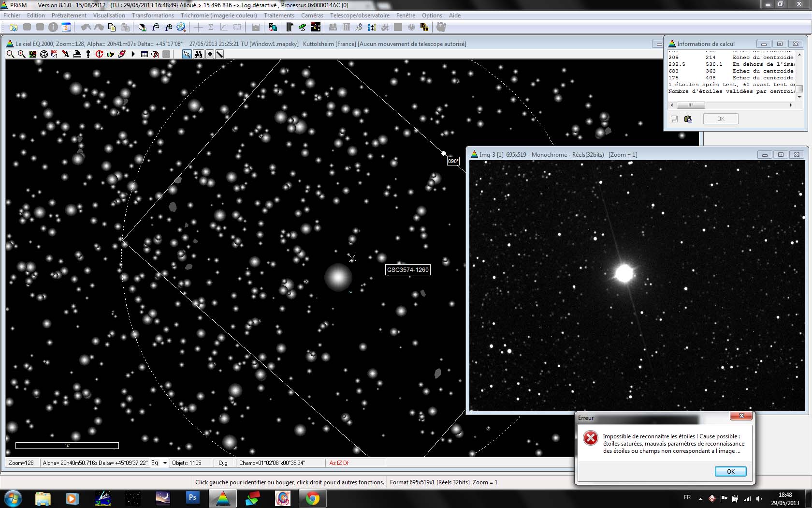Screen dimensions: 812x508
Task: Click the binoculars search icon
Action: coord(198,54)
